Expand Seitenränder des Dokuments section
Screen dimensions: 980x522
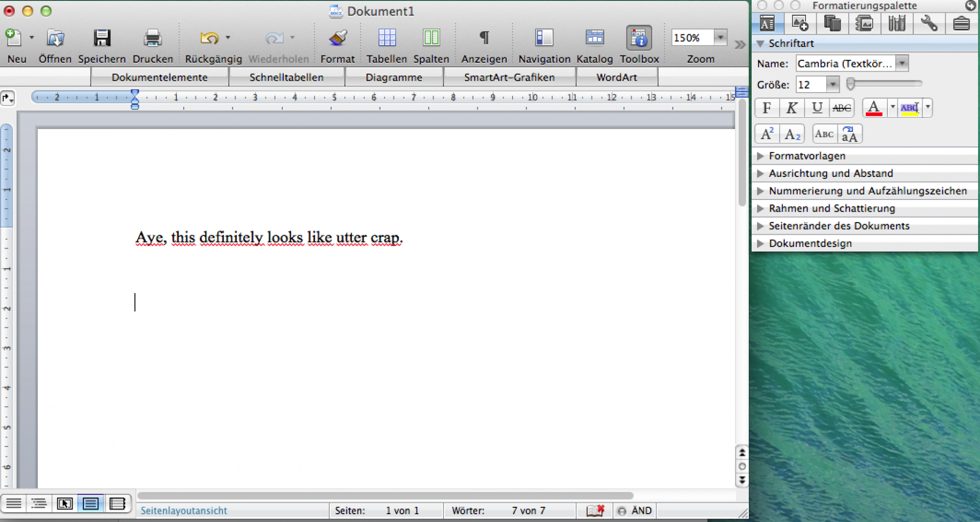coord(760,226)
